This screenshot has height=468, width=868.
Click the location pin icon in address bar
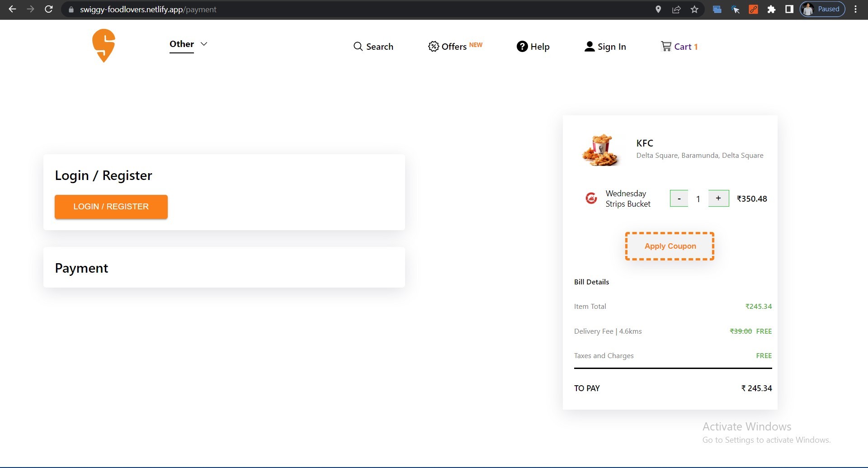pyautogui.click(x=658, y=9)
